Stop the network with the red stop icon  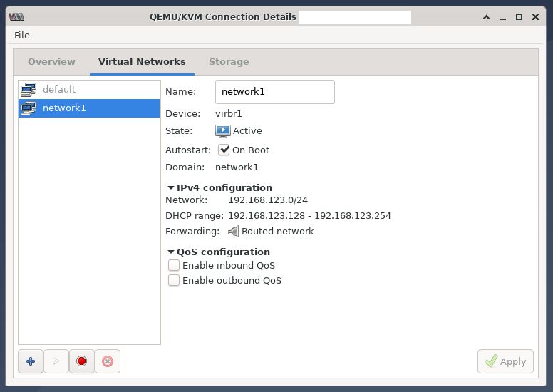81,361
